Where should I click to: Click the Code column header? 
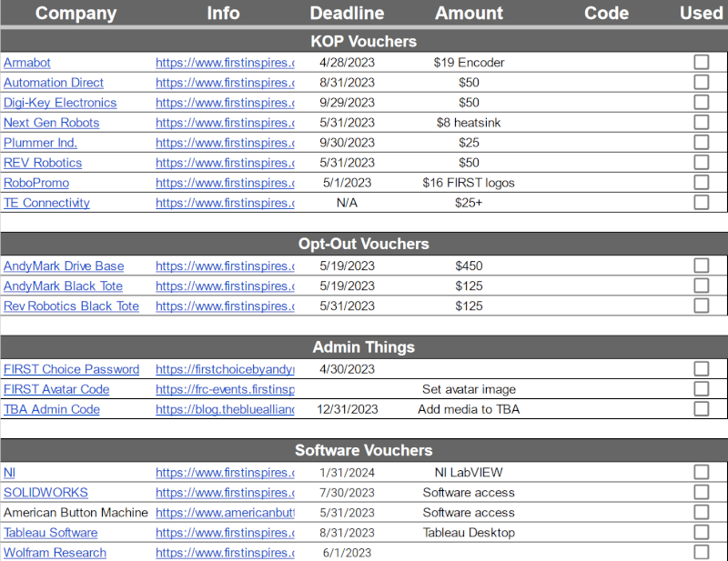606,13
